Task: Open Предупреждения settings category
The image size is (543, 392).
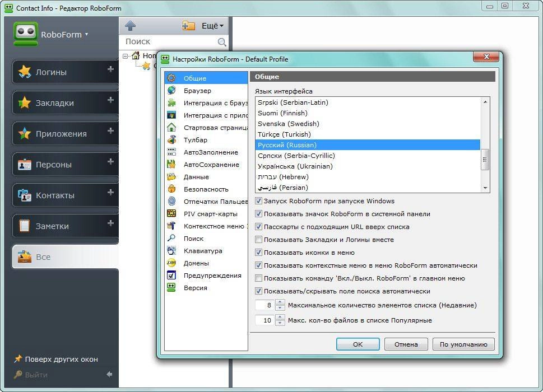Action: 206,276
